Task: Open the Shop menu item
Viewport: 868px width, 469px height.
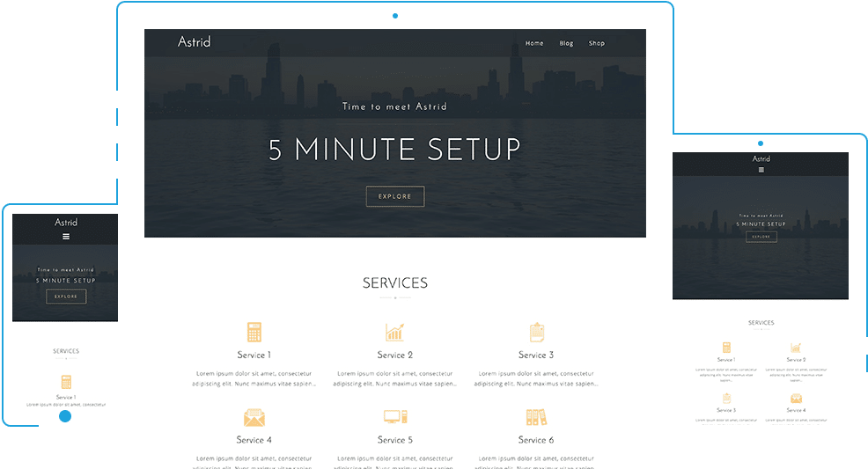Action: 597,43
